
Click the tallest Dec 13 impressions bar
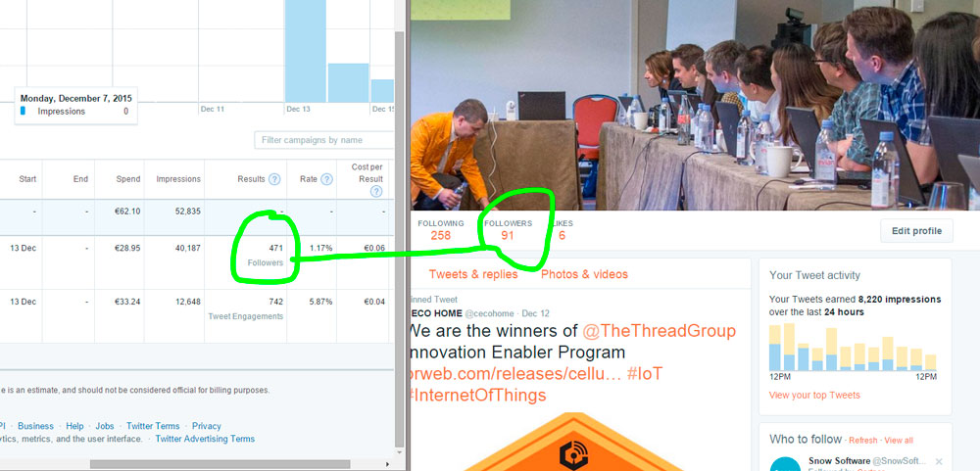pos(306,51)
